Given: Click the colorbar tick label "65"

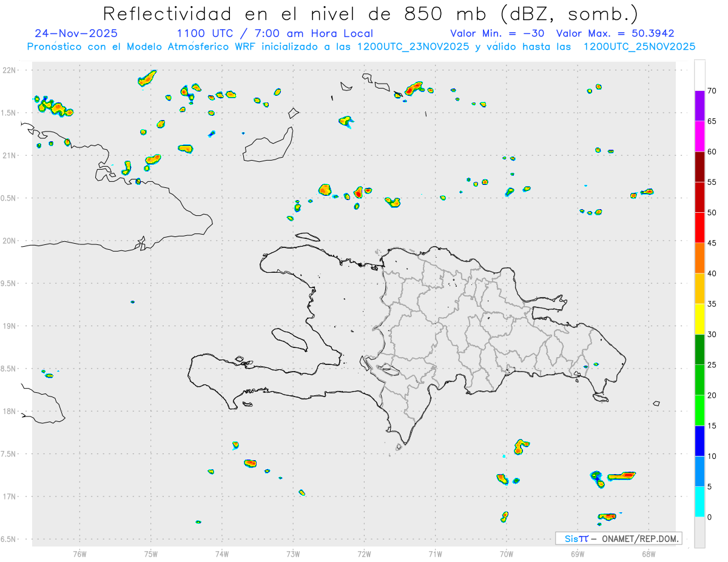Looking at the screenshot, I should point(712,121).
